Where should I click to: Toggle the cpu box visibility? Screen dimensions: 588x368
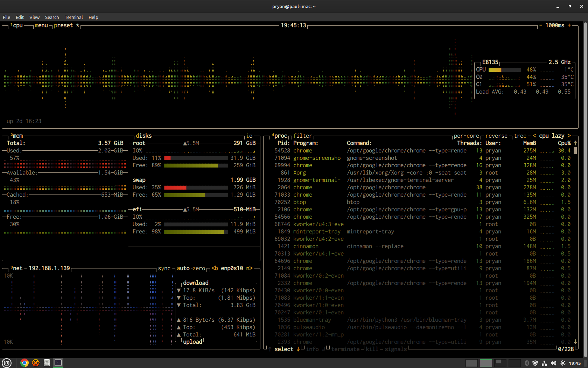(16, 25)
